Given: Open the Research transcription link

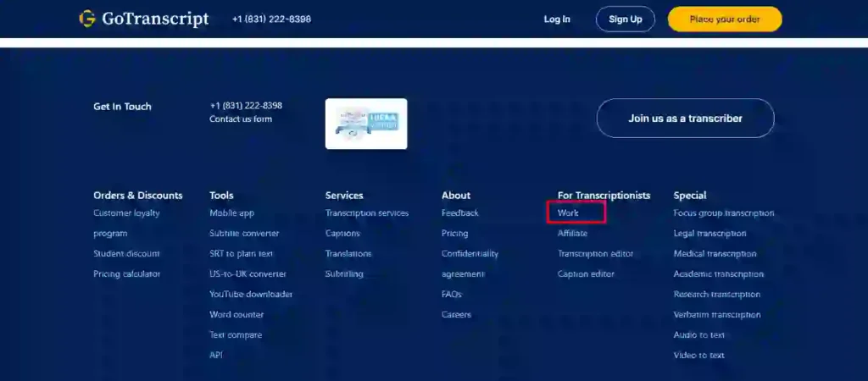Looking at the screenshot, I should point(717,294).
